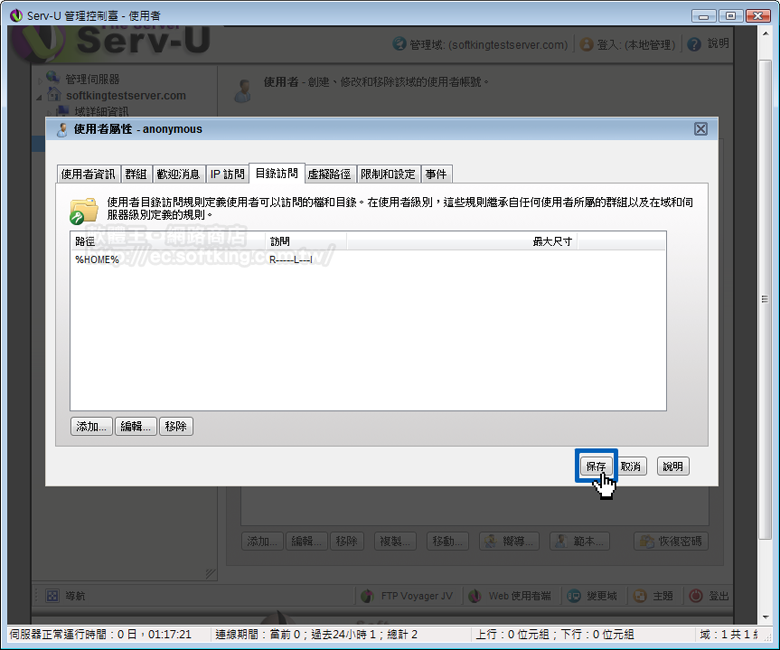Click the 取消 cancel button
This screenshot has height=650, width=780.
[630, 467]
